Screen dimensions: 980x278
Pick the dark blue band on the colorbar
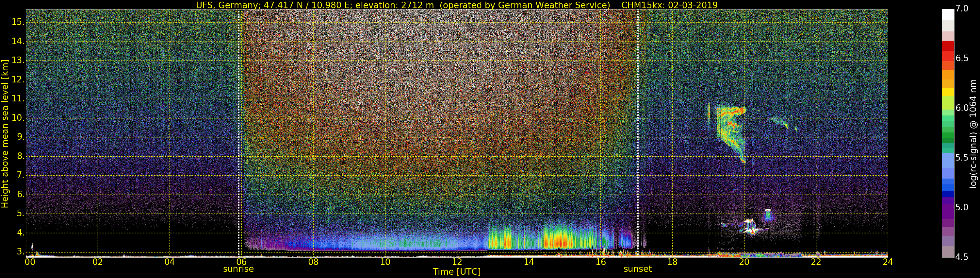coord(948,194)
